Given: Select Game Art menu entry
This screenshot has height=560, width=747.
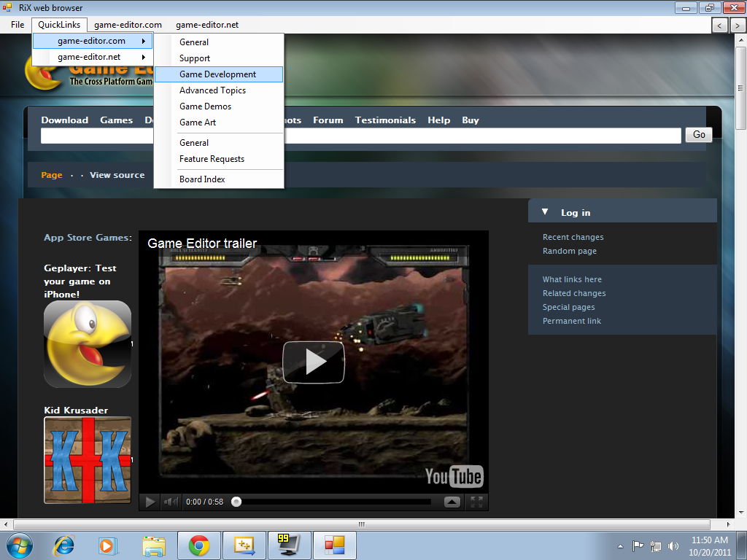Looking at the screenshot, I should pos(219,122).
